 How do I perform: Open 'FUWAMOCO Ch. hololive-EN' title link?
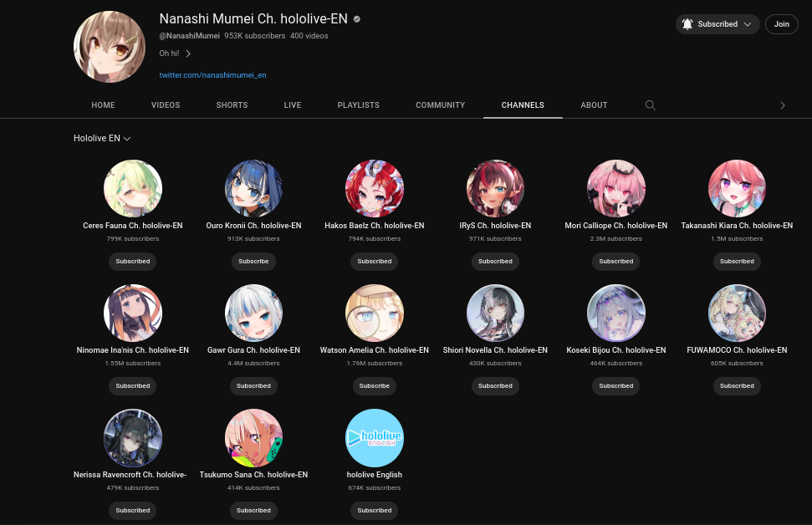pos(737,350)
